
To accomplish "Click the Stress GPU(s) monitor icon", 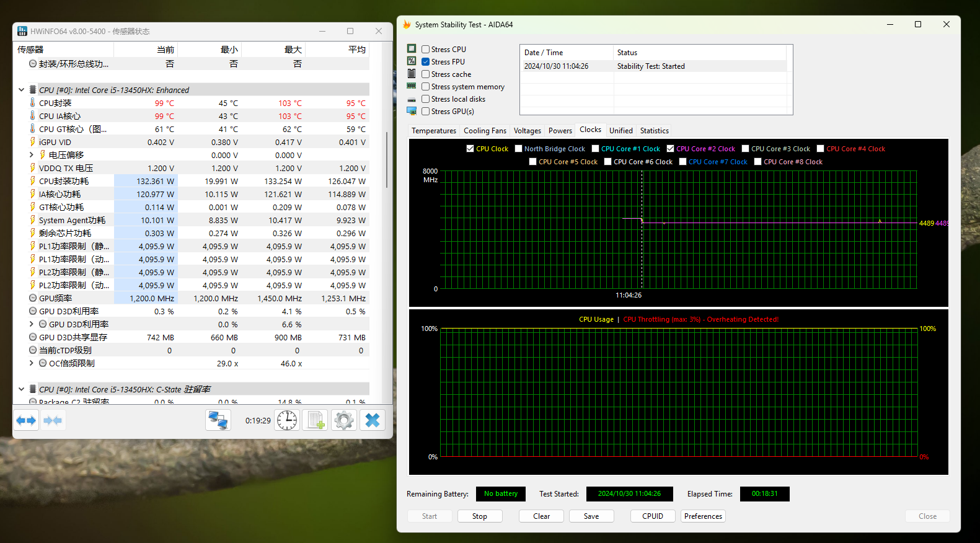I will coord(412,112).
